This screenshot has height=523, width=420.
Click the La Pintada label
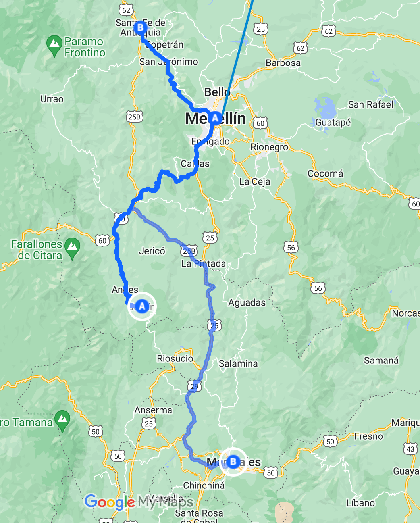pos(203,263)
